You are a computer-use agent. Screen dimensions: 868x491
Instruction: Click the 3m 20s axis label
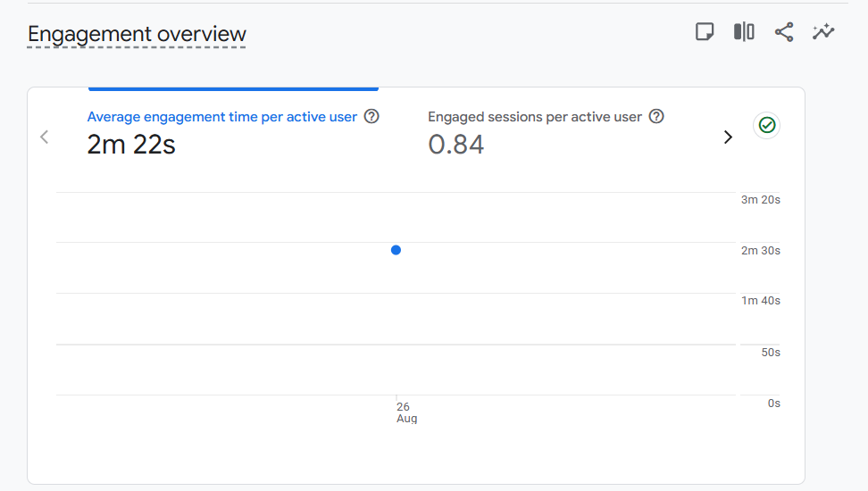[x=761, y=200]
